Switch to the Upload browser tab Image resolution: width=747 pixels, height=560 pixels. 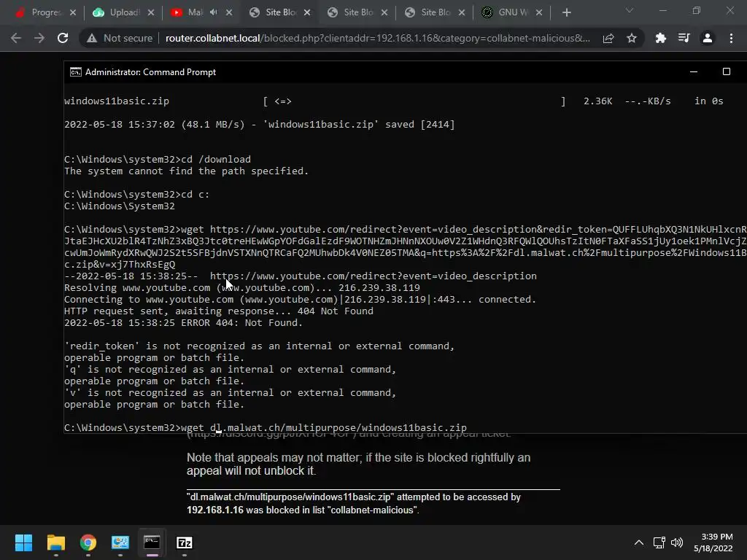coord(119,12)
